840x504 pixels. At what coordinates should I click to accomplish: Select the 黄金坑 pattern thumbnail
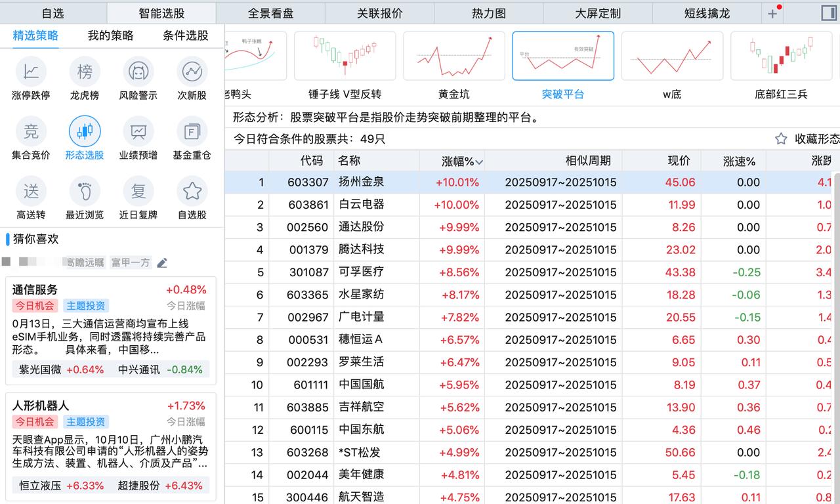click(x=453, y=56)
